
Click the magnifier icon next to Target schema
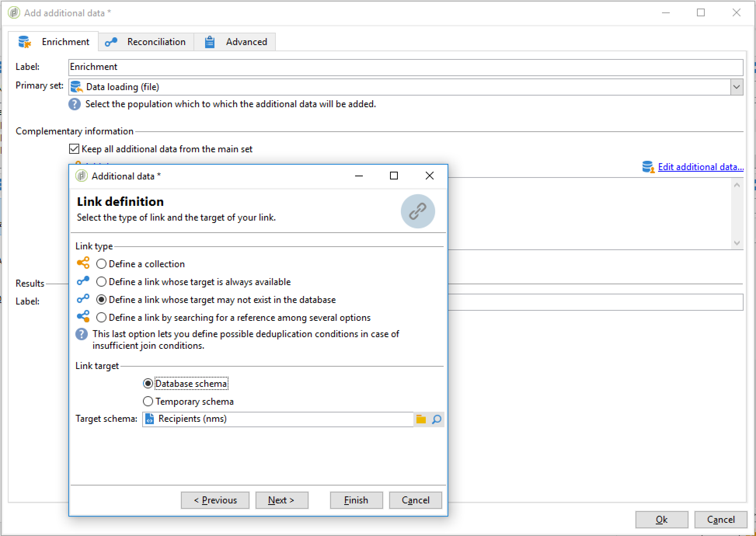437,419
